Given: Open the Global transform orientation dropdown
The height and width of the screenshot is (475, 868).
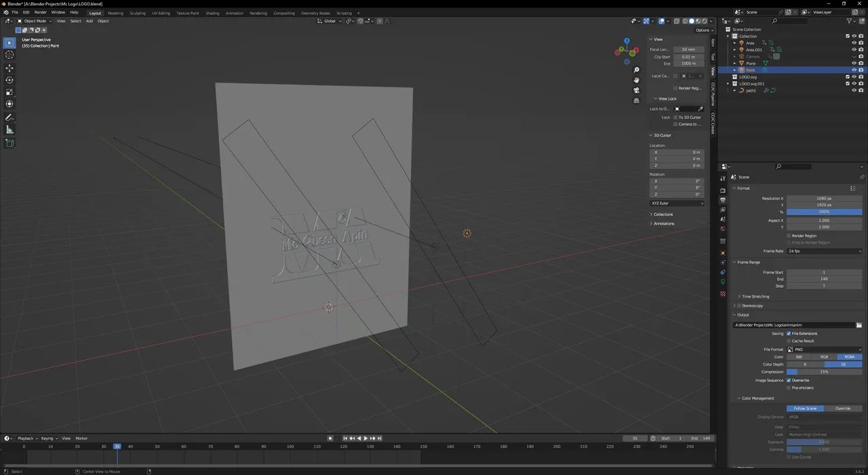Looking at the screenshot, I should [328, 21].
